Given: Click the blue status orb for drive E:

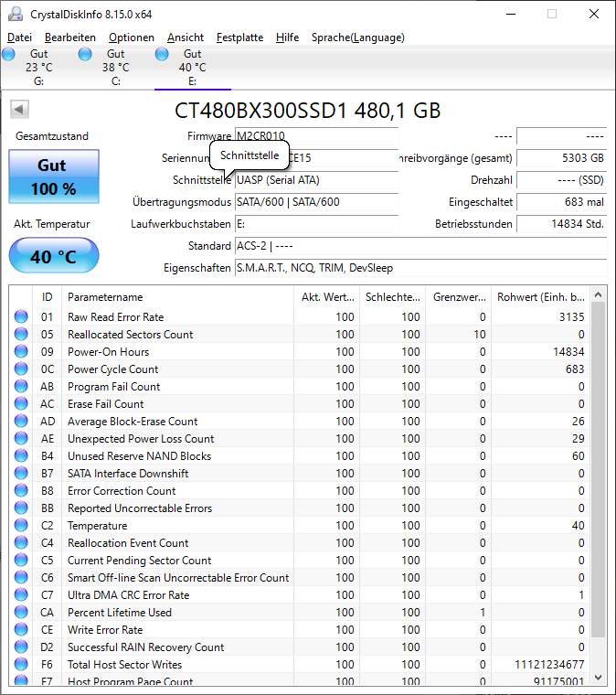Looking at the screenshot, I should click(x=162, y=54).
